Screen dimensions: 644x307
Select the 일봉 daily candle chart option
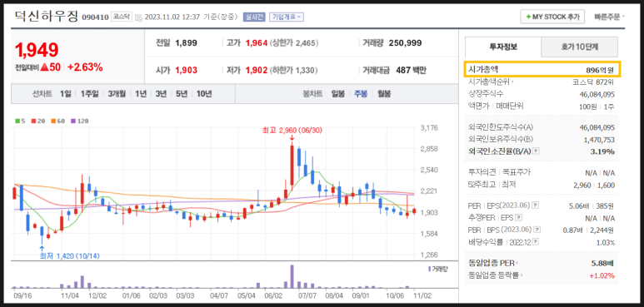coord(338,94)
